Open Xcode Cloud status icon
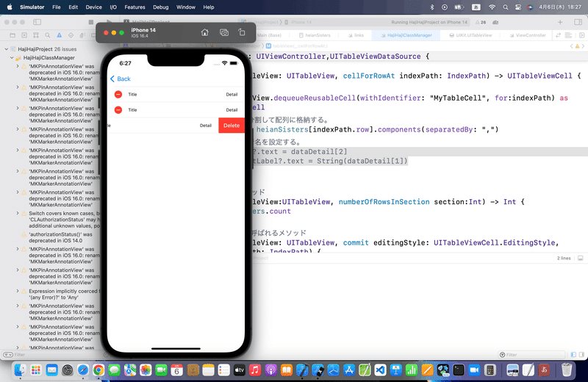Image resolution: width=588 pixels, height=382 pixels. [x=495, y=22]
